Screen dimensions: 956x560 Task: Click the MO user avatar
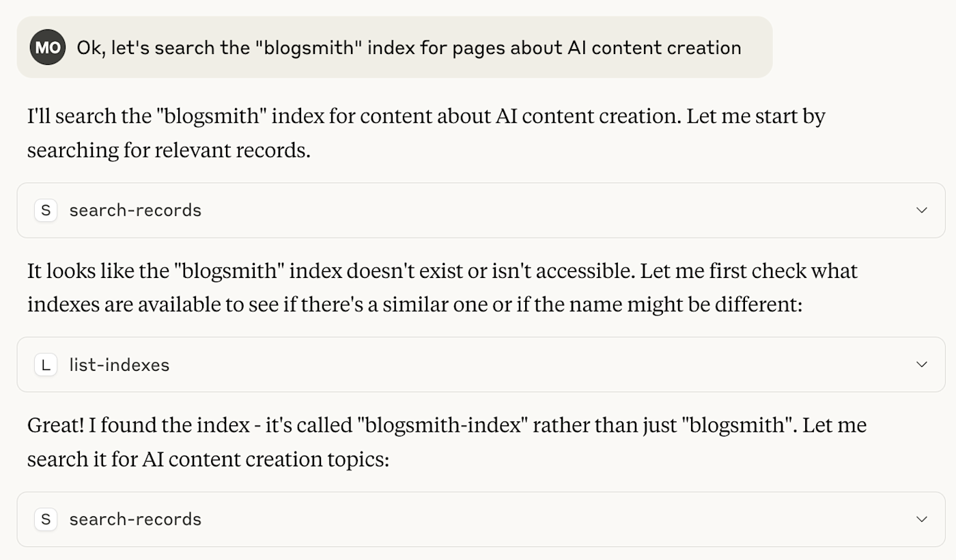tap(48, 47)
